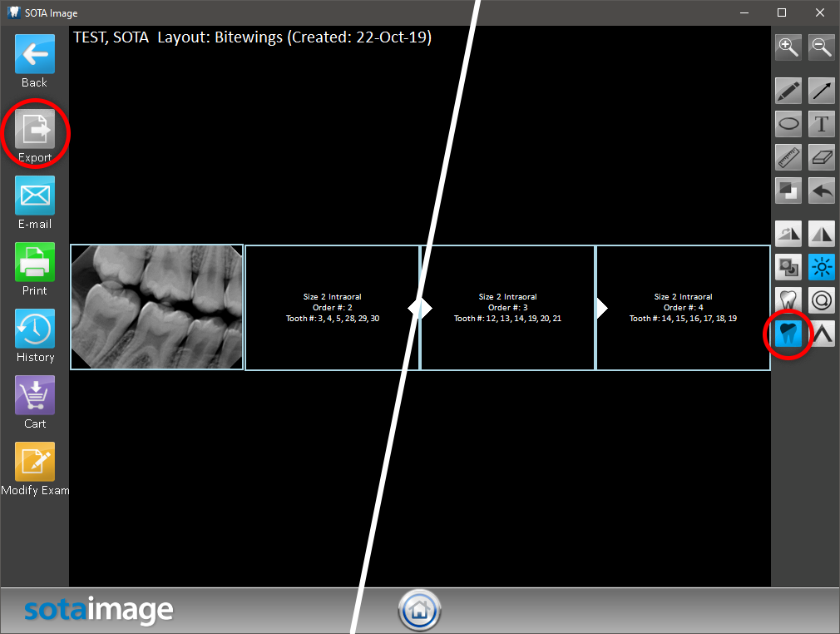
Task: Select the arrow annotation tool
Action: (x=822, y=91)
